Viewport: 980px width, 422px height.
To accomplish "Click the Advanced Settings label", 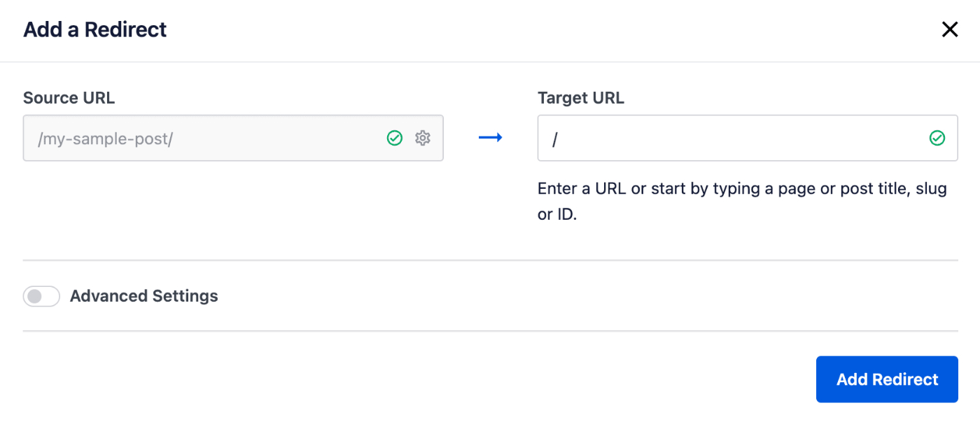I will click(x=143, y=296).
